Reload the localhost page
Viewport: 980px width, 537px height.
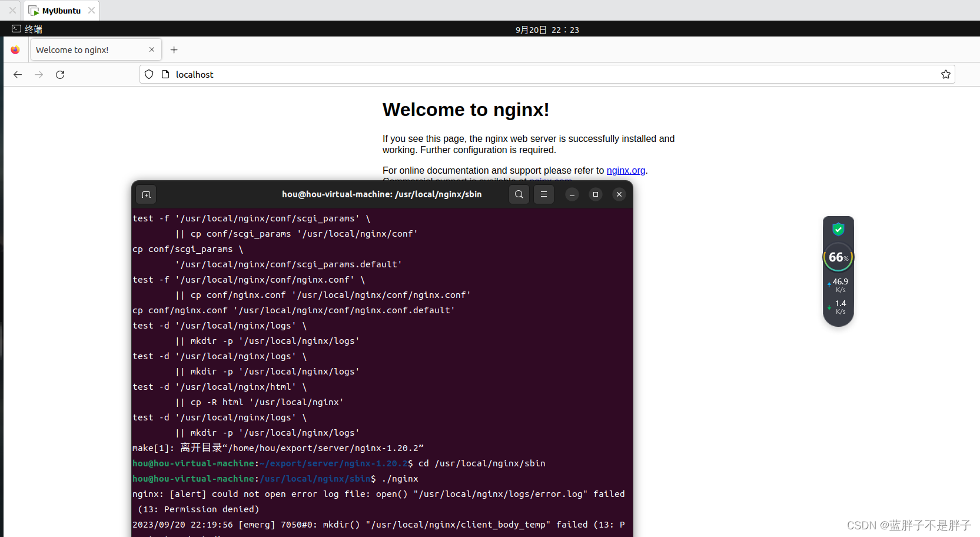pos(60,75)
